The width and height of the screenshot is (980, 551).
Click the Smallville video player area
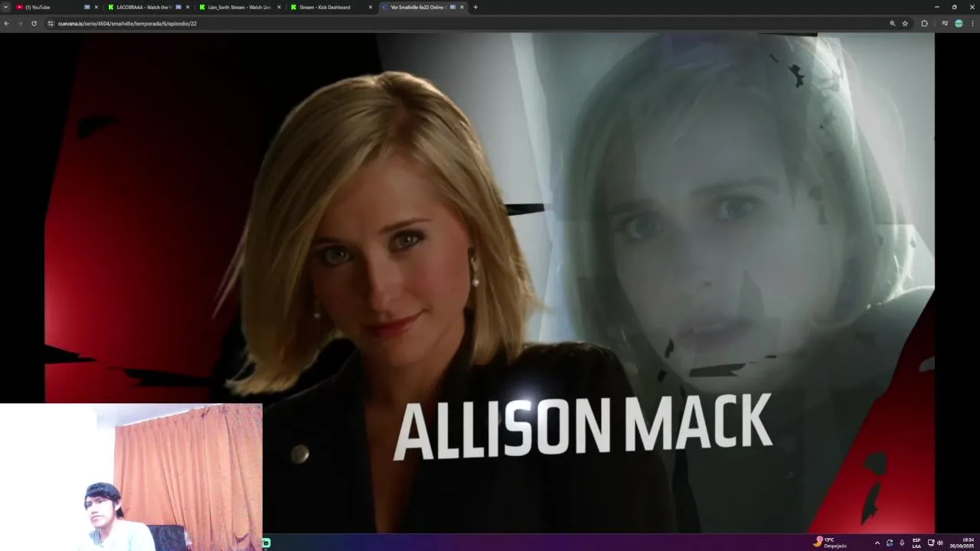(x=490, y=283)
